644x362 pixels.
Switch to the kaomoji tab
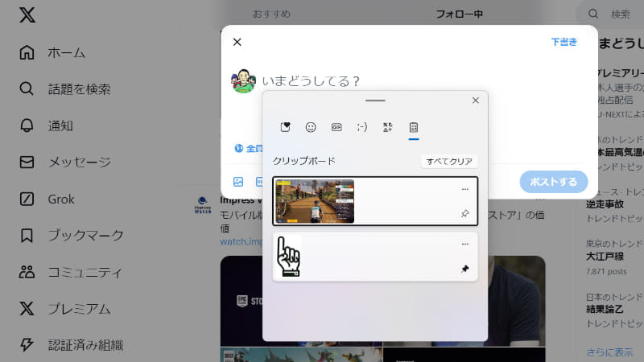click(x=361, y=127)
